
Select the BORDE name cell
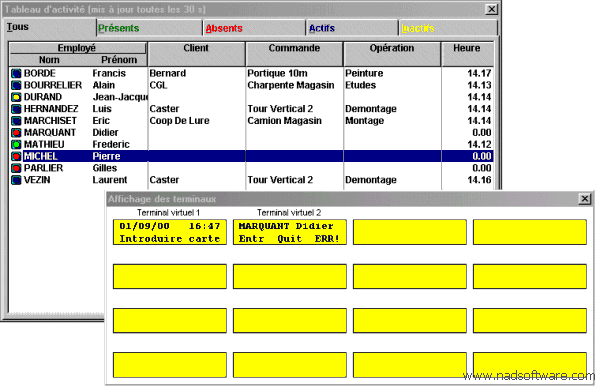tap(40, 73)
